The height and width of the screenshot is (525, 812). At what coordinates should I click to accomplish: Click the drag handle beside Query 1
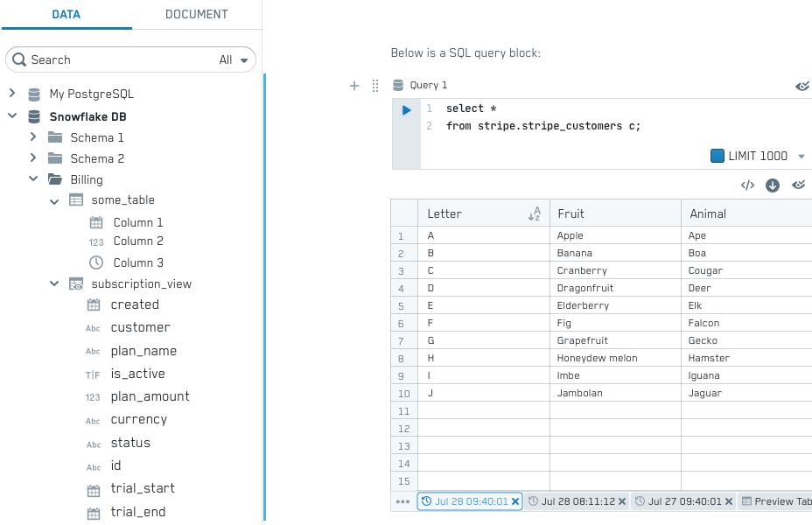point(375,86)
